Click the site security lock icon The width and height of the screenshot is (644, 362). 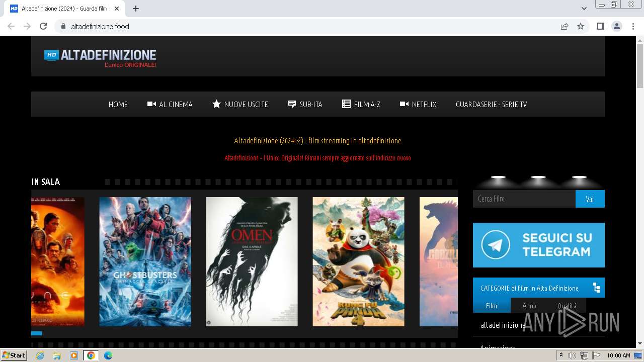click(x=63, y=26)
